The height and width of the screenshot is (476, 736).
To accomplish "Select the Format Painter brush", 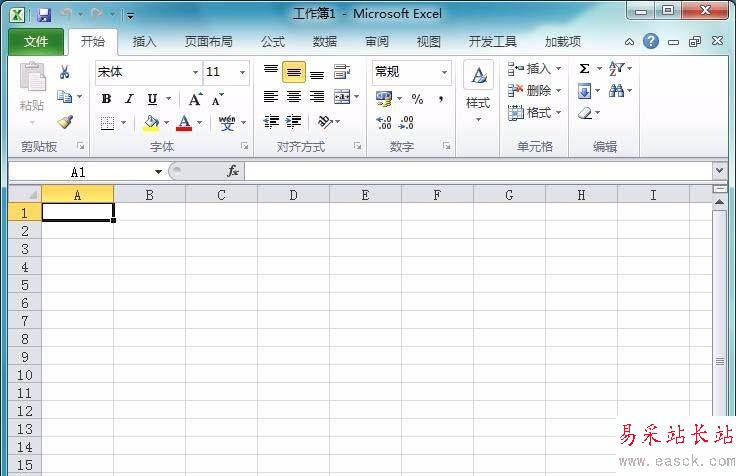I will (65, 122).
